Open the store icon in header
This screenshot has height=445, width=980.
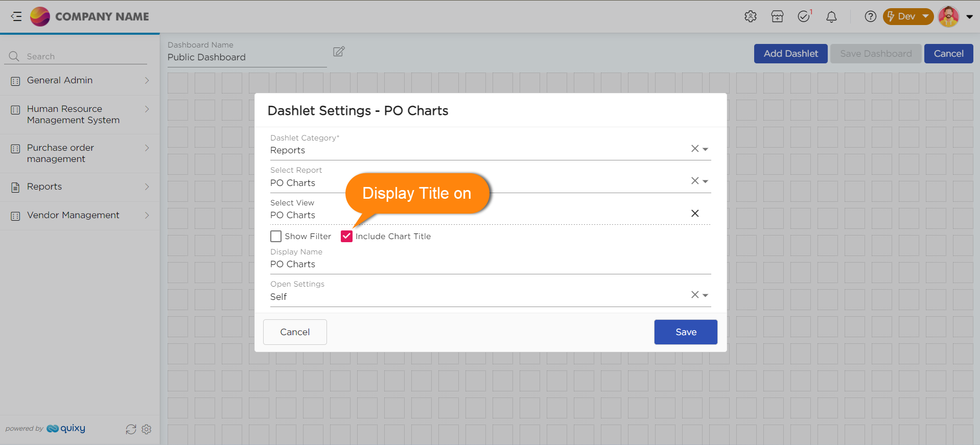(x=777, y=16)
